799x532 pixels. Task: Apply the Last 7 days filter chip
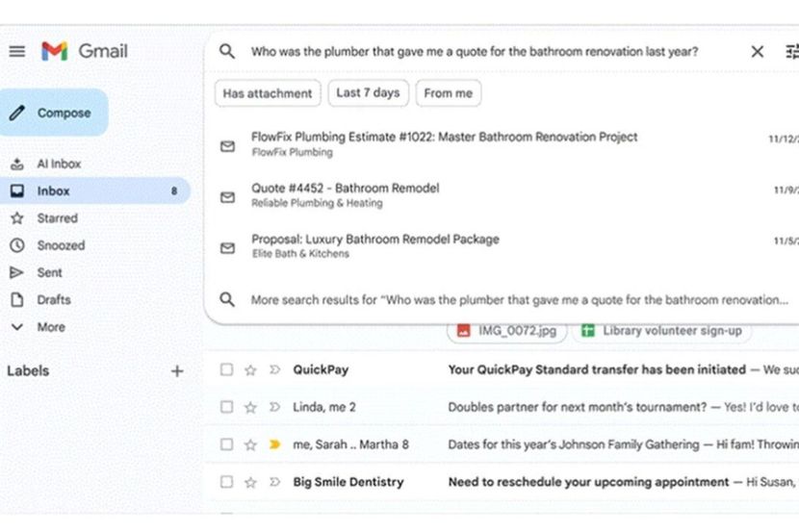[x=368, y=93]
